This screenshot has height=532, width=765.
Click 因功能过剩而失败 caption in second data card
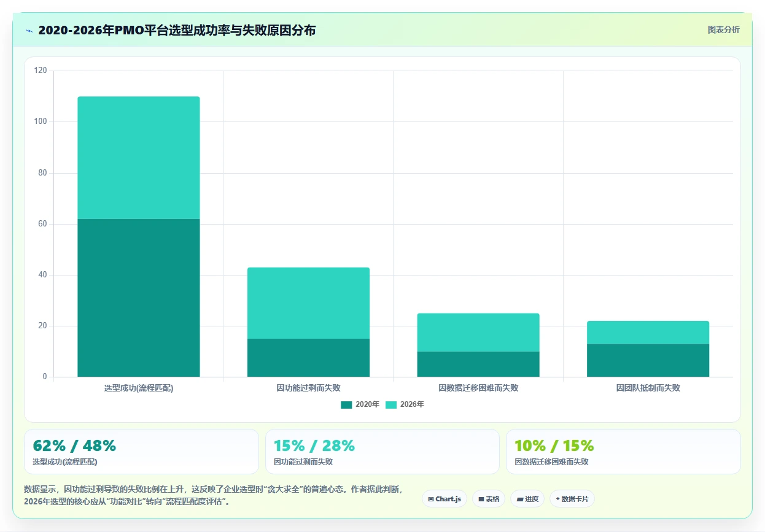(303, 462)
